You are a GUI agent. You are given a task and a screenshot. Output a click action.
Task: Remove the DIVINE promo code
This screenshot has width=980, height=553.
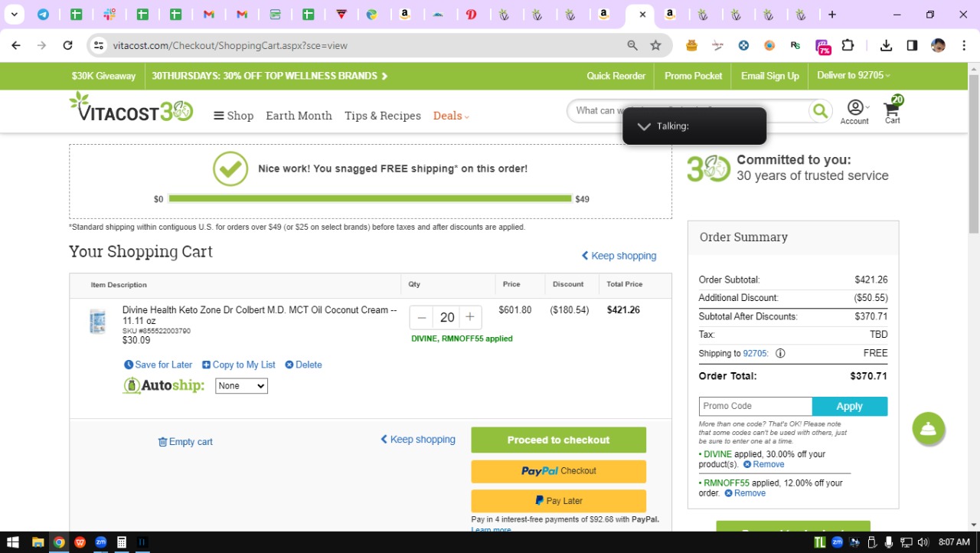tap(764, 464)
